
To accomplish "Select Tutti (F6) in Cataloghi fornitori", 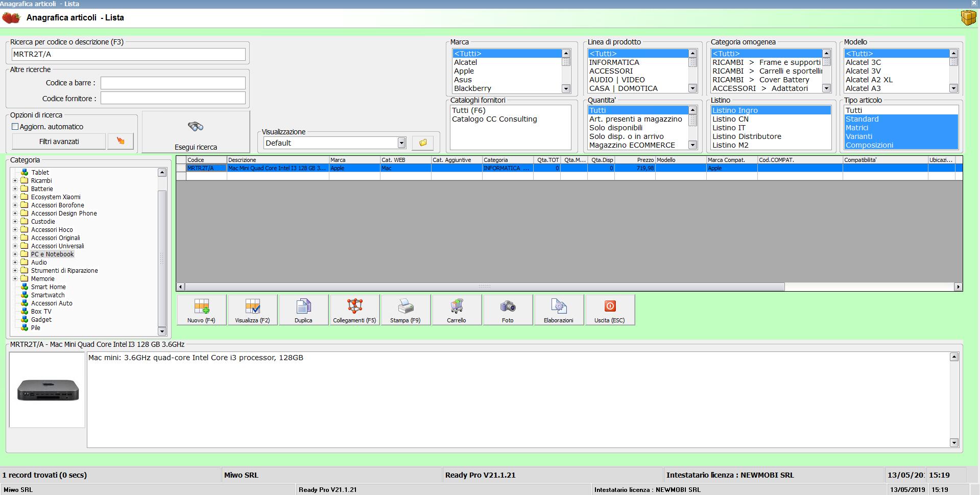I will pyautogui.click(x=469, y=110).
